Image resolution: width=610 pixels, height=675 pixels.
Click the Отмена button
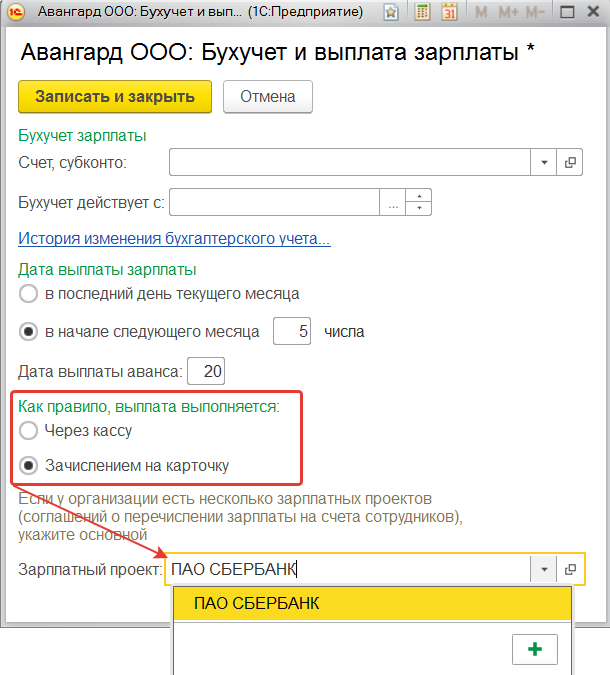(268, 97)
